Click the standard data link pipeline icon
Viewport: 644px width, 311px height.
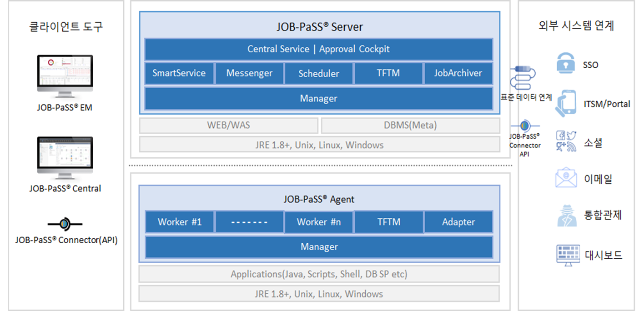(523, 78)
